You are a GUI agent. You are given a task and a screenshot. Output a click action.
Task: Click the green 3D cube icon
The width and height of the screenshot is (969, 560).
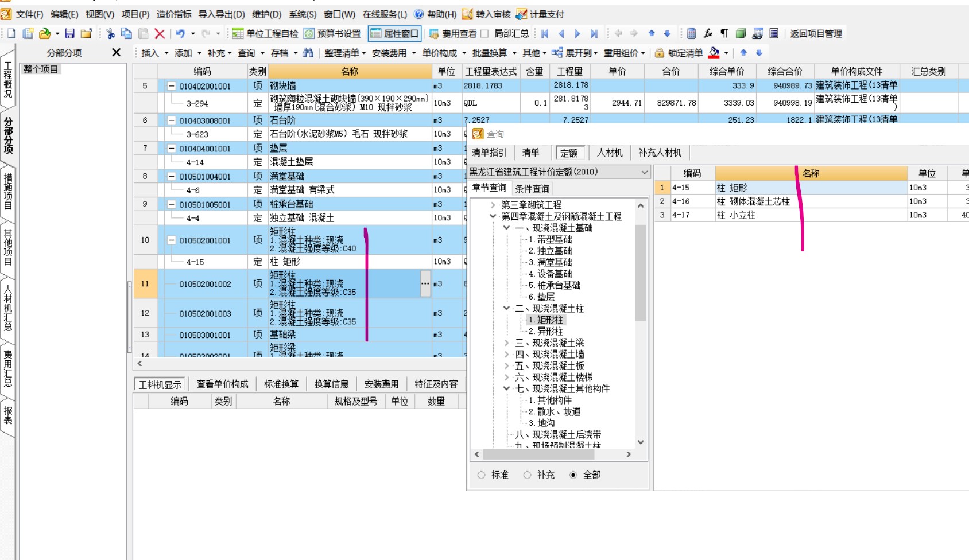(741, 34)
